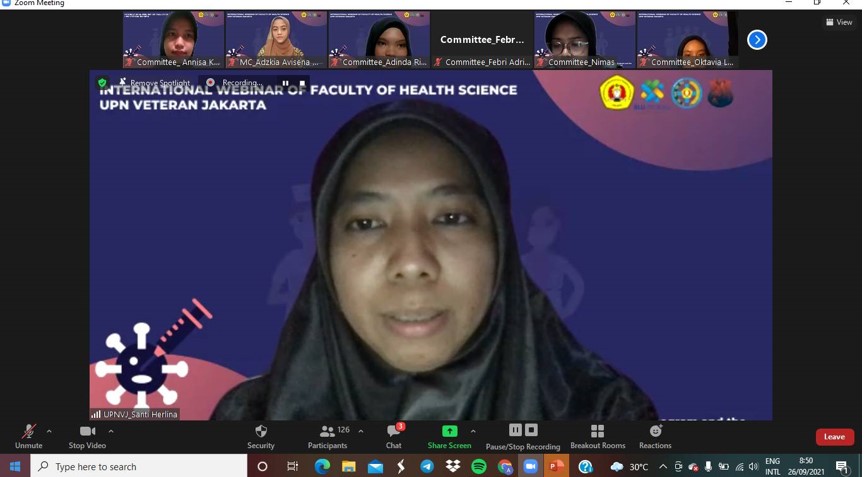Screen dimensions: 864x477
Task: Expand Share Screen options arrow
Action: (473, 431)
